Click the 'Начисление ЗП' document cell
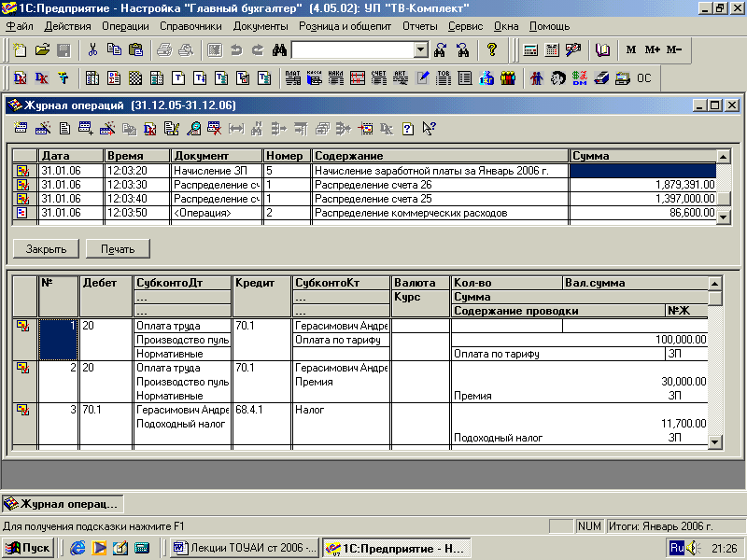Viewport: 747px width, 560px height. (x=216, y=171)
